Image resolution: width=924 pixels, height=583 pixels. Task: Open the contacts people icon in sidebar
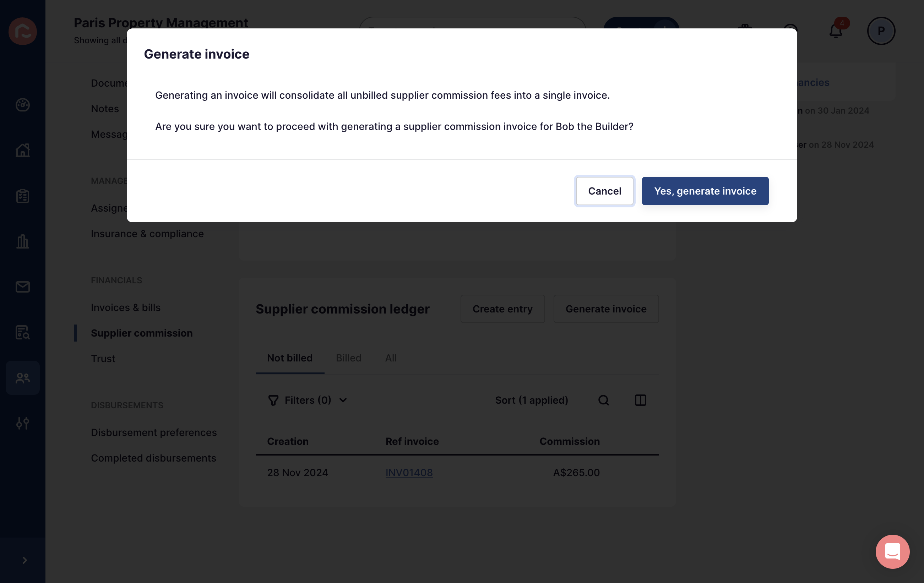[x=23, y=378]
